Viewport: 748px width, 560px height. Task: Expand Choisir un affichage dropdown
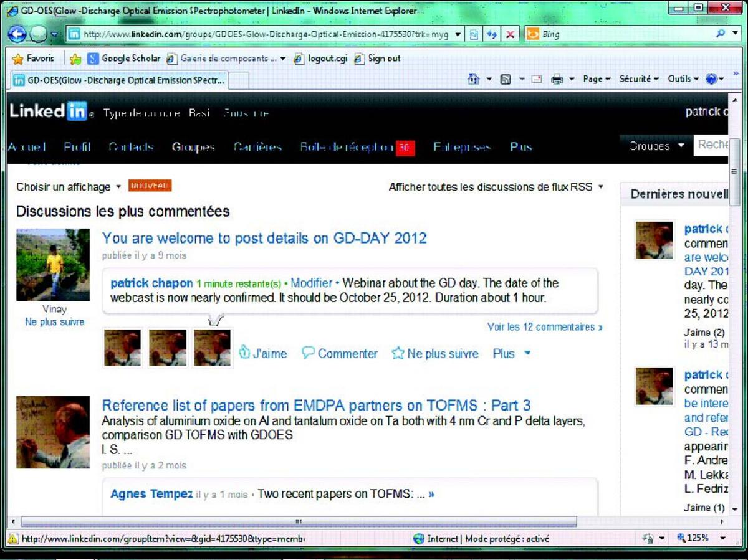[69, 187]
